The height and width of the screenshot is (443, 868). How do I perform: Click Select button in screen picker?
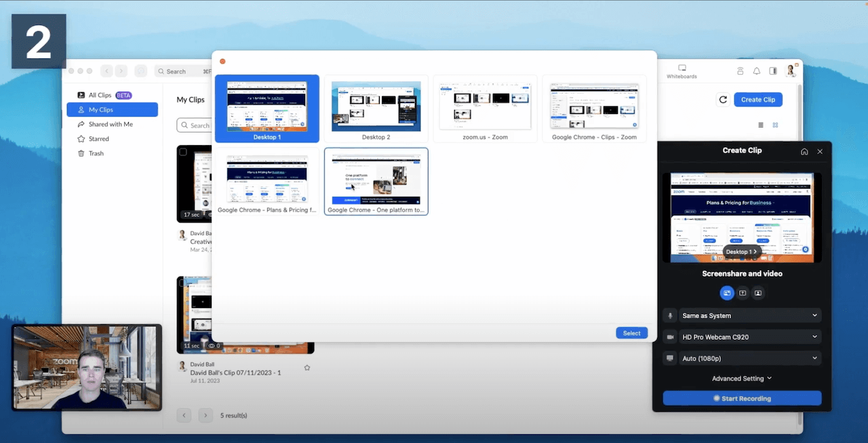click(x=631, y=333)
